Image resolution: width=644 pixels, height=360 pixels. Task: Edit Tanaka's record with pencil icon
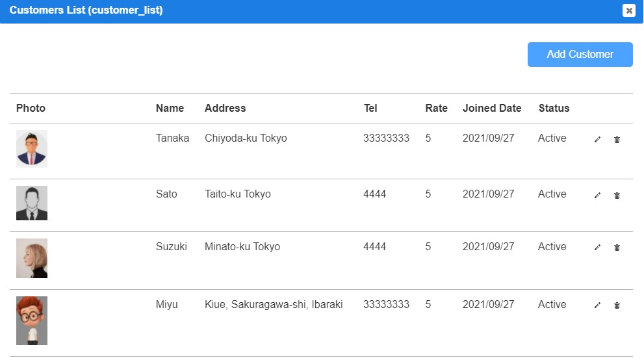[x=597, y=140]
